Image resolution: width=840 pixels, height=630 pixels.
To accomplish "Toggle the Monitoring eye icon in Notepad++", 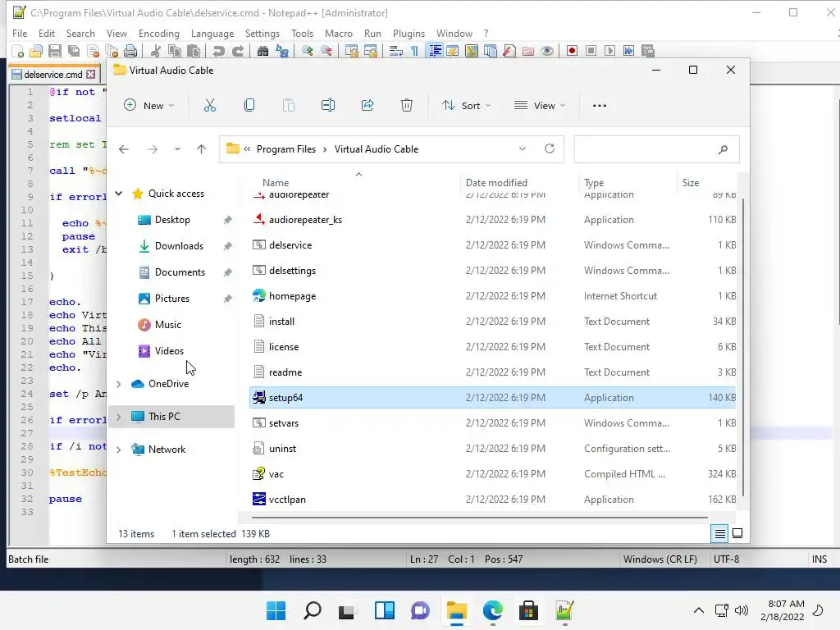I will pyautogui.click(x=547, y=51).
